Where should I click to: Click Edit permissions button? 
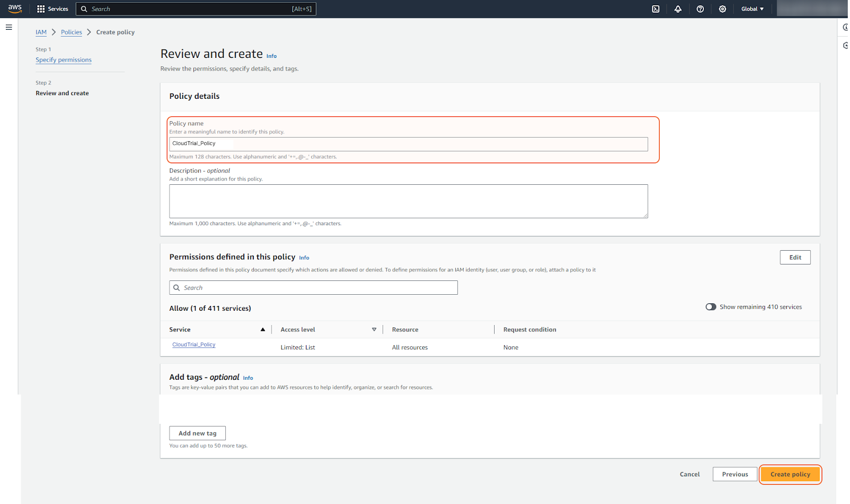tap(795, 258)
